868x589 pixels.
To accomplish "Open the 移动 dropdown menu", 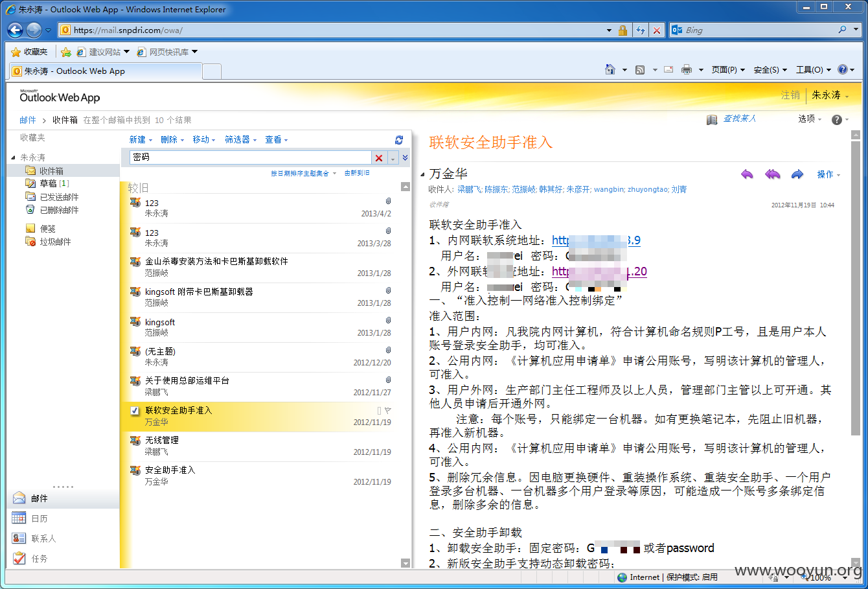I will 204,139.
